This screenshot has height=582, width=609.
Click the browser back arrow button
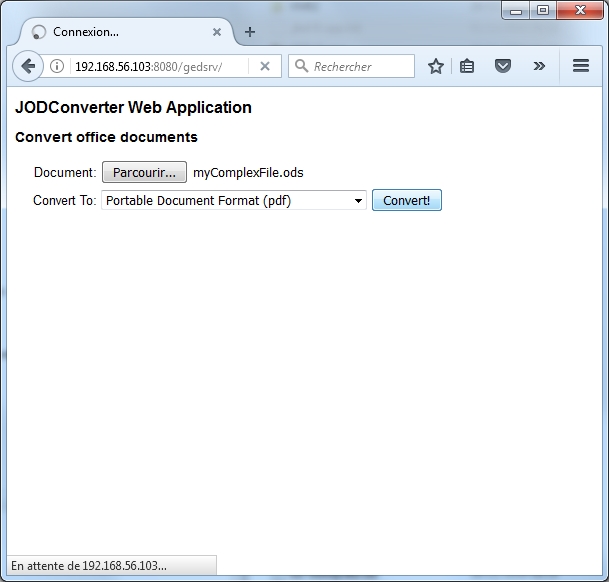pyautogui.click(x=28, y=66)
